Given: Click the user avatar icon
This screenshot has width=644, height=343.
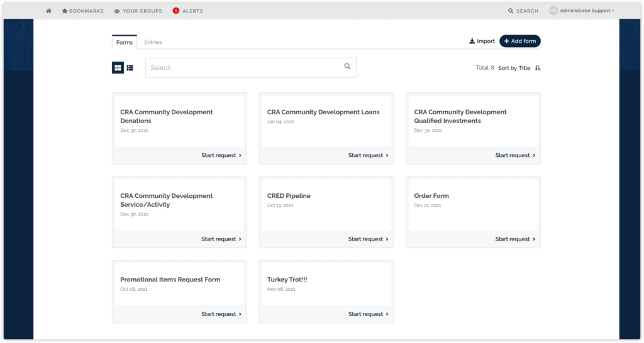Looking at the screenshot, I should point(553,11).
